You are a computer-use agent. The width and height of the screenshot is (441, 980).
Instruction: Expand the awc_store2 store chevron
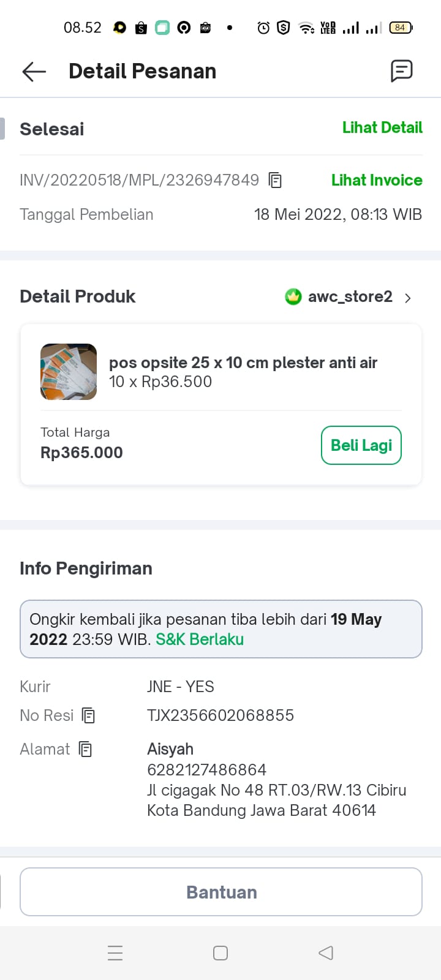408,298
